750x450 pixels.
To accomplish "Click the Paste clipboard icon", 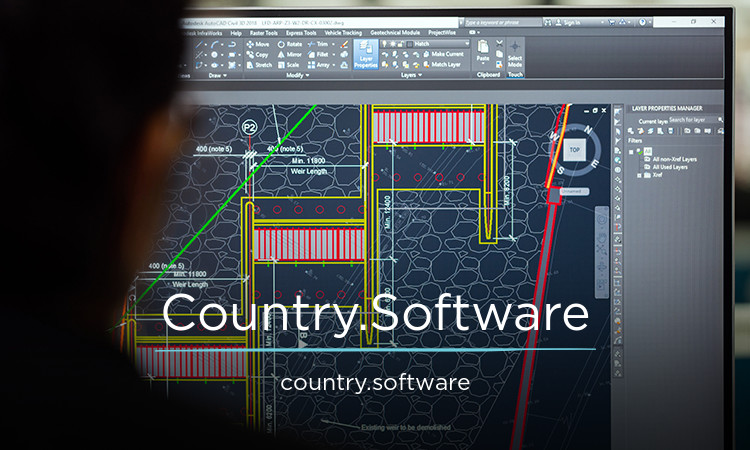I will coord(483,51).
